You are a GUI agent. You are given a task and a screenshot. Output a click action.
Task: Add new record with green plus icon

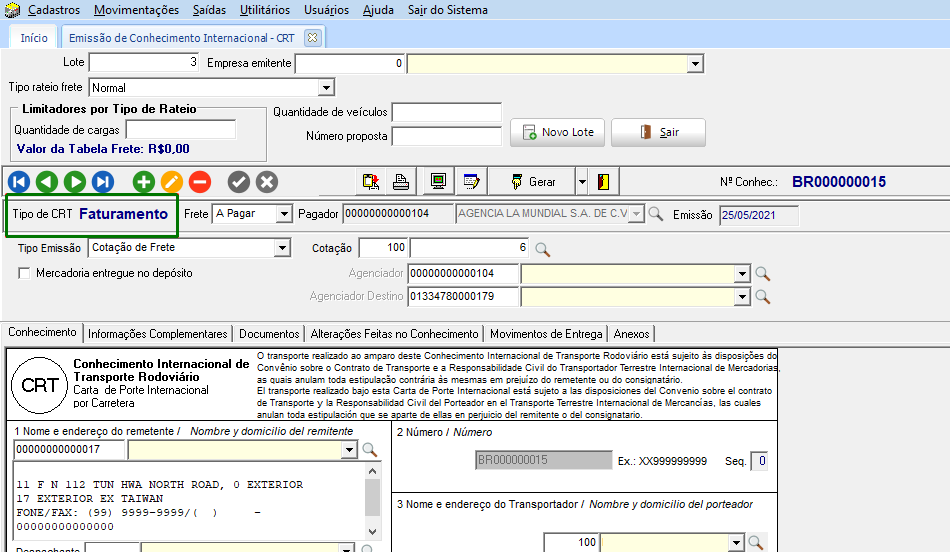(144, 182)
